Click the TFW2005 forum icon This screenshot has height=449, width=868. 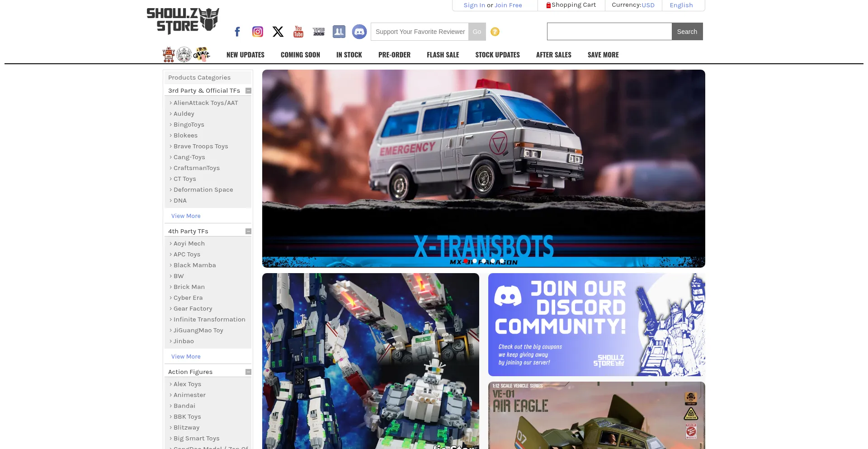pos(319,32)
